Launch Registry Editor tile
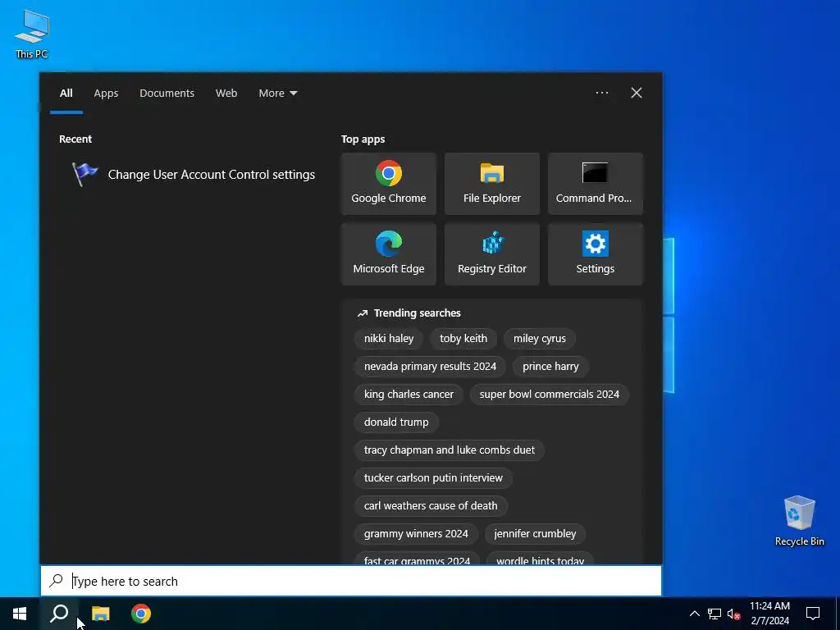The height and width of the screenshot is (630, 840). 492,254
